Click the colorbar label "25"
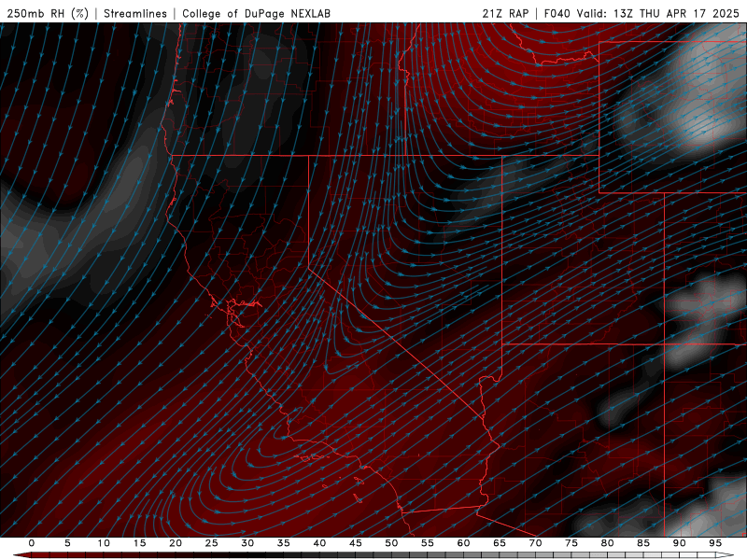The image size is (747, 560). click(x=212, y=543)
